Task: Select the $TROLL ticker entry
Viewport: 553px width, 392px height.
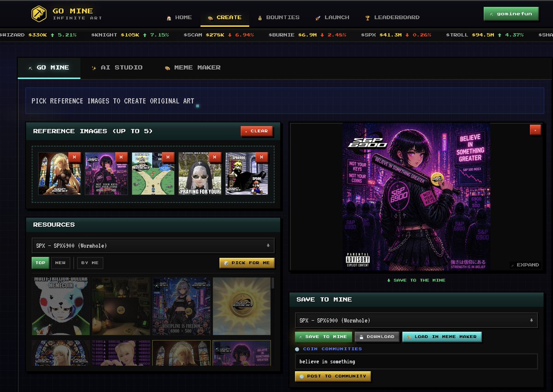Action: coord(485,35)
